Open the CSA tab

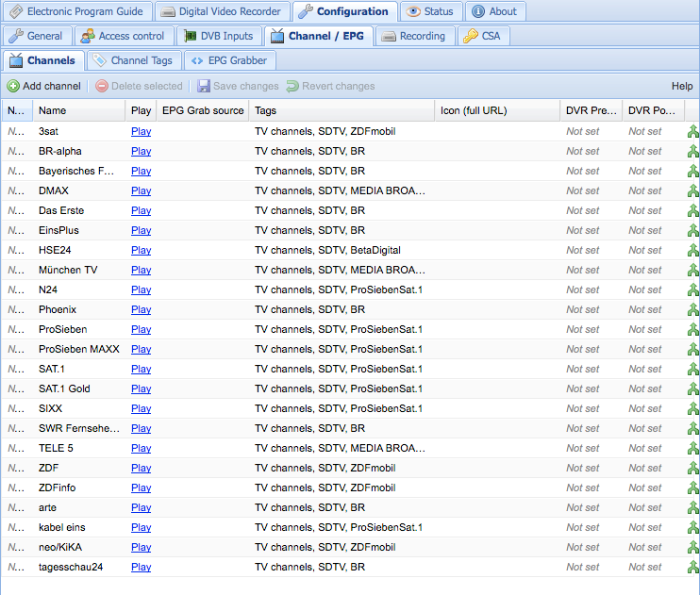[x=483, y=36]
